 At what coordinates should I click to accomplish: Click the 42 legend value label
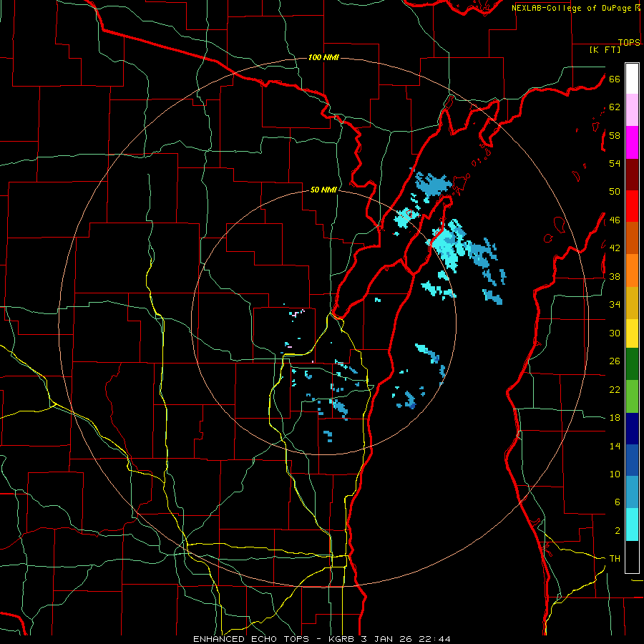click(x=615, y=248)
